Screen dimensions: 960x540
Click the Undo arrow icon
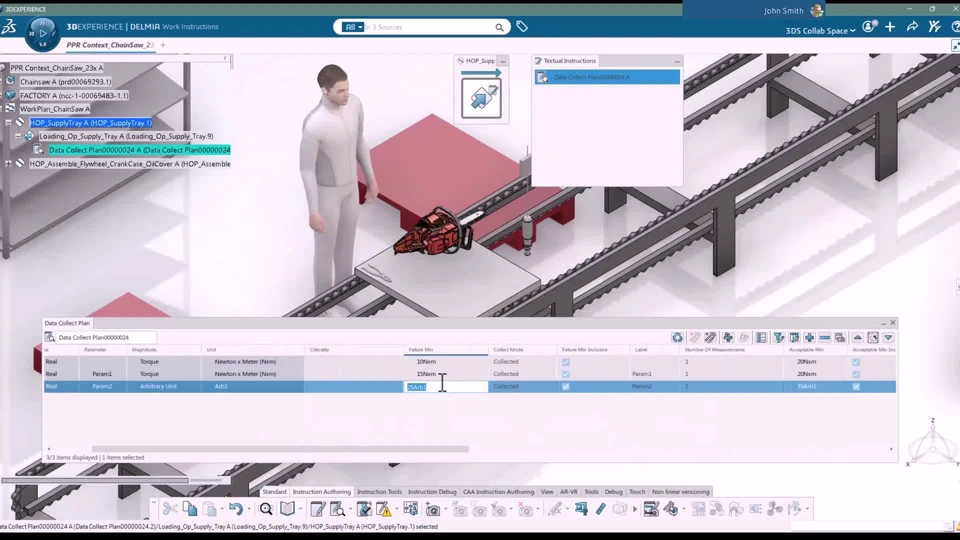tap(236, 509)
